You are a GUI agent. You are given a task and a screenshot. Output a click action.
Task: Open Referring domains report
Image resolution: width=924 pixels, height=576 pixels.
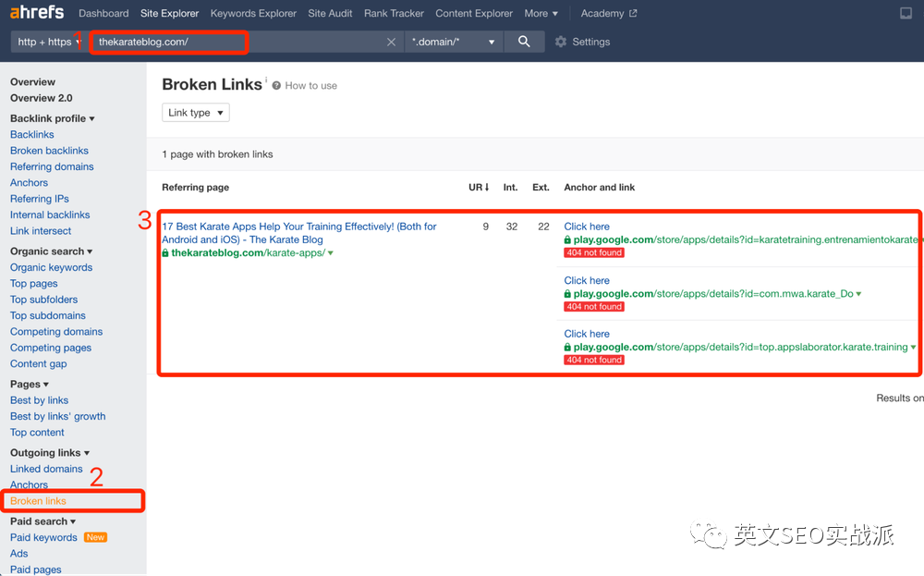(x=52, y=166)
